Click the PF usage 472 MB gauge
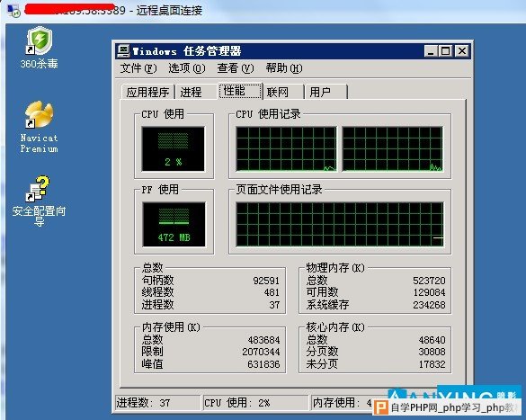Image resolution: width=526 pixels, height=420 pixels. [x=174, y=225]
